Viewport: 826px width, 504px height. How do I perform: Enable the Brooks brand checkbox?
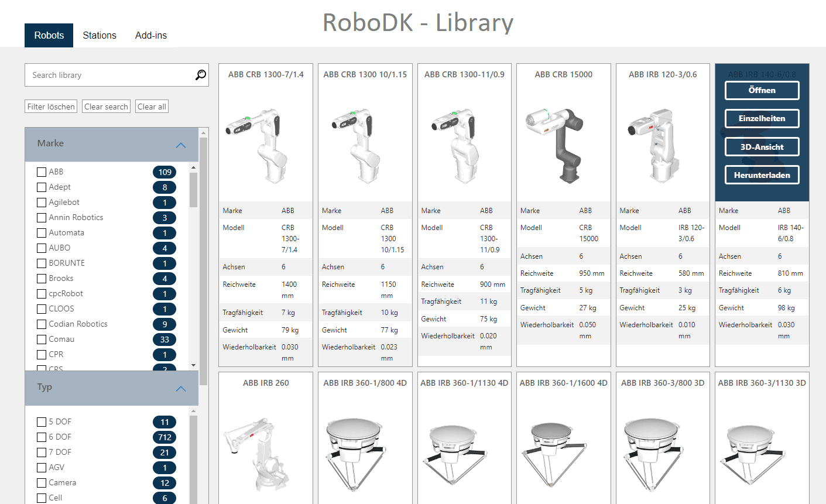click(x=42, y=279)
